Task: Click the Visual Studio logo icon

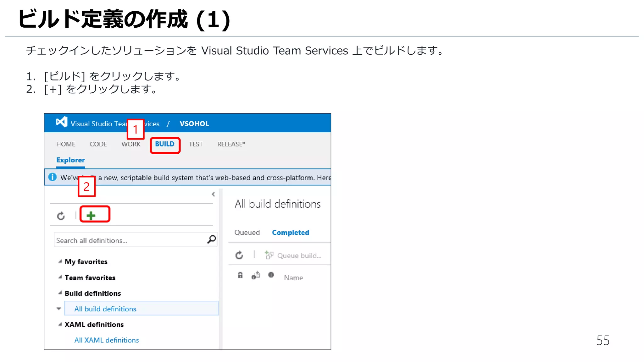Action: 62,122
